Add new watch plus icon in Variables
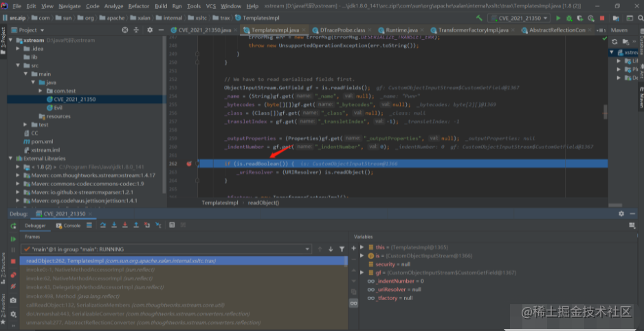 click(354, 248)
